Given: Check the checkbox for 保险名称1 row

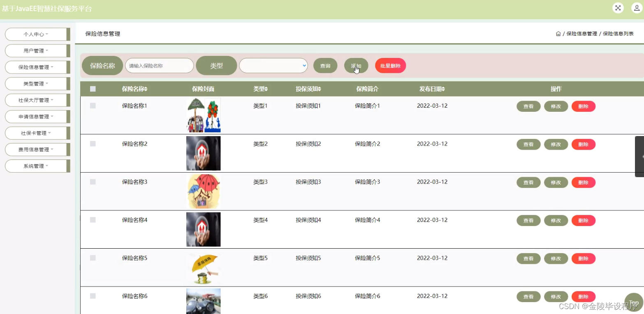Looking at the screenshot, I should click(93, 106).
